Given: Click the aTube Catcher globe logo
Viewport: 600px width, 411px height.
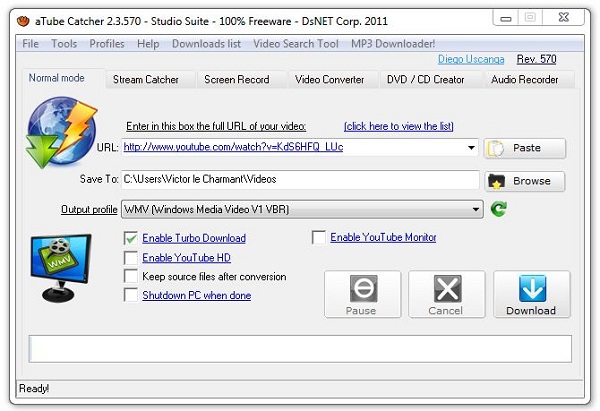Looking at the screenshot, I should pyautogui.click(x=62, y=139).
